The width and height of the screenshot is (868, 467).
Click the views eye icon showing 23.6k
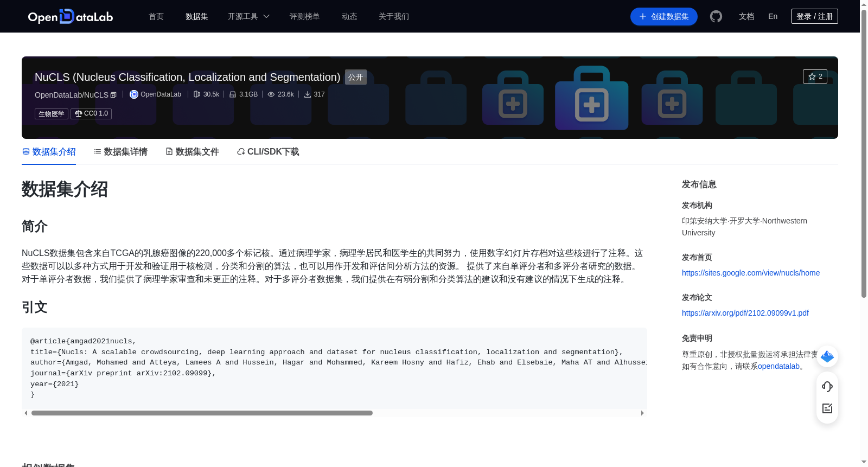[271, 94]
